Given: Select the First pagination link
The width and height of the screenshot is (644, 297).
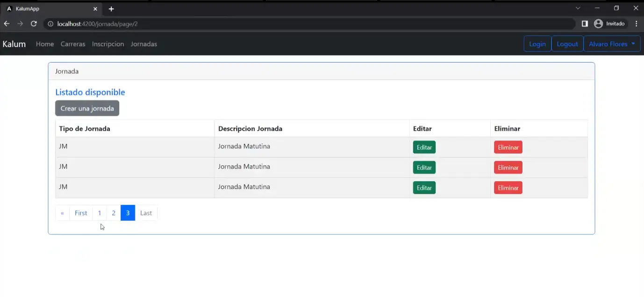Looking at the screenshot, I should pyautogui.click(x=81, y=213).
